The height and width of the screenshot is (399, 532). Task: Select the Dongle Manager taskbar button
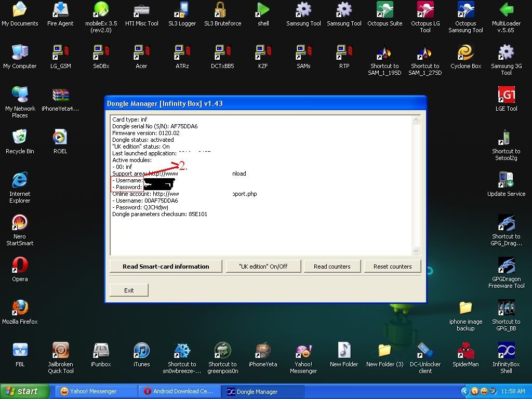pos(262,391)
